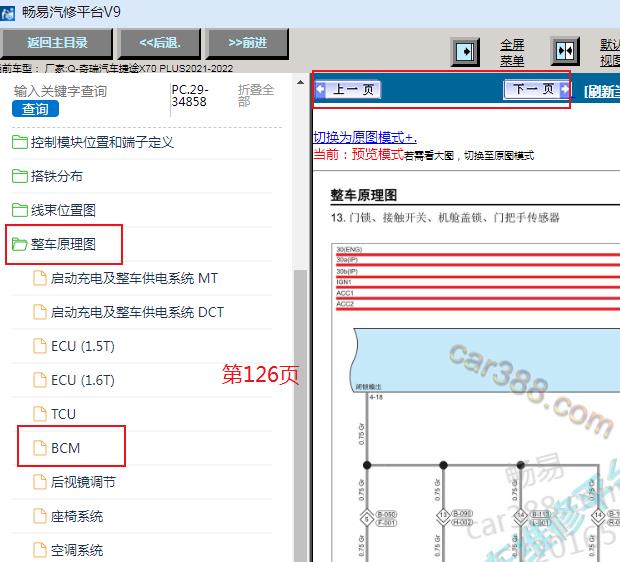This screenshot has height=562, width=620.
Task: Expand the 搭铁分布 folder
Action: (x=57, y=176)
